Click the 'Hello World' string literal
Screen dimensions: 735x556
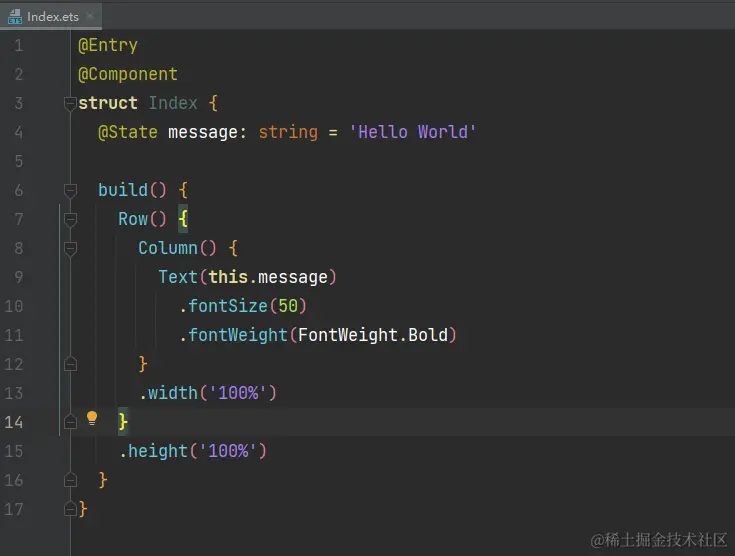pos(412,132)
